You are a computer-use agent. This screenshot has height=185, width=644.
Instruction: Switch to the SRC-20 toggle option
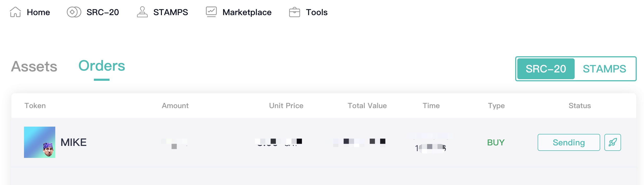[546, 69]
